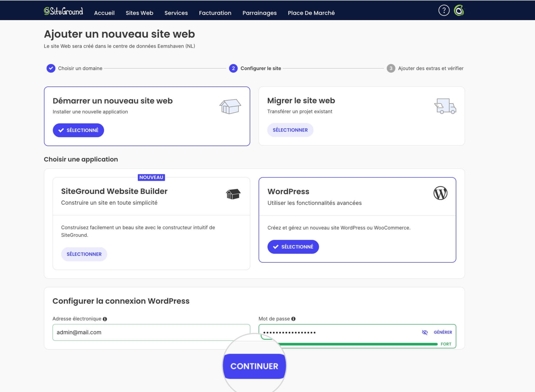Screen dimensions: 535x392
Task: Select SiteGround Website Builder application
Action: [x=84, y=254]
